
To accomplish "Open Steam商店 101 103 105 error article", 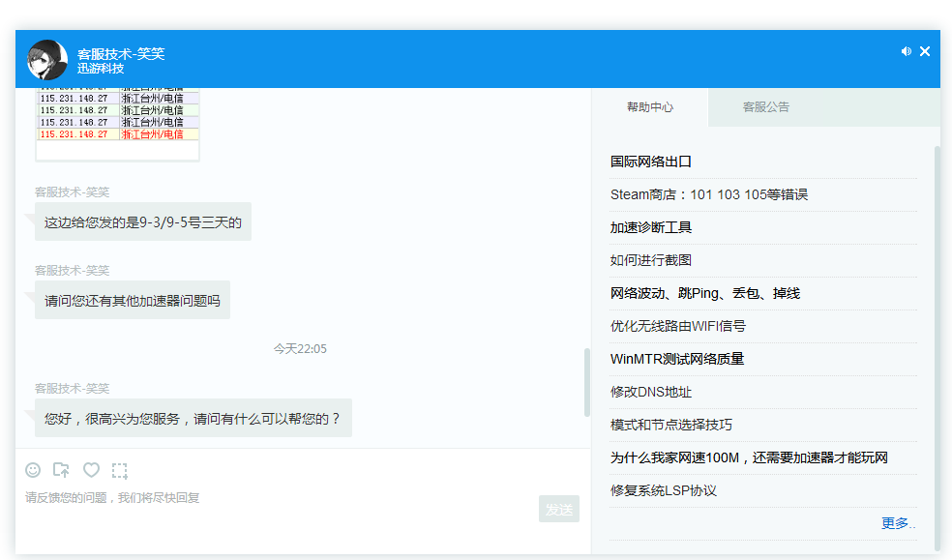I will [708, 194].
